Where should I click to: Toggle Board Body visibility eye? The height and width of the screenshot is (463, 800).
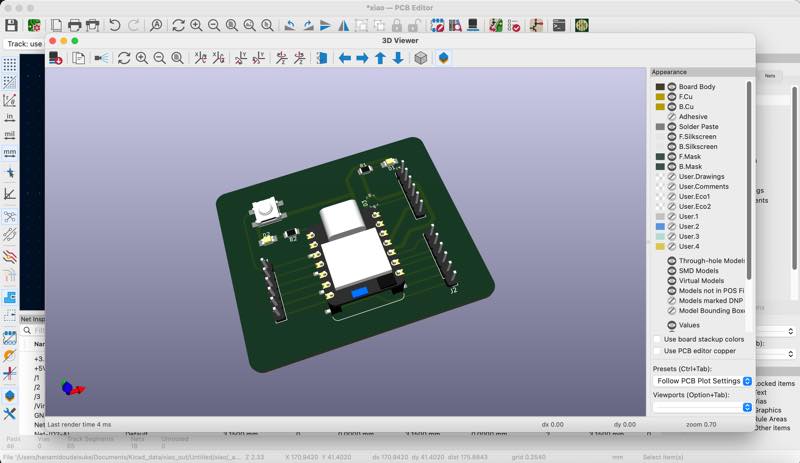672,87
